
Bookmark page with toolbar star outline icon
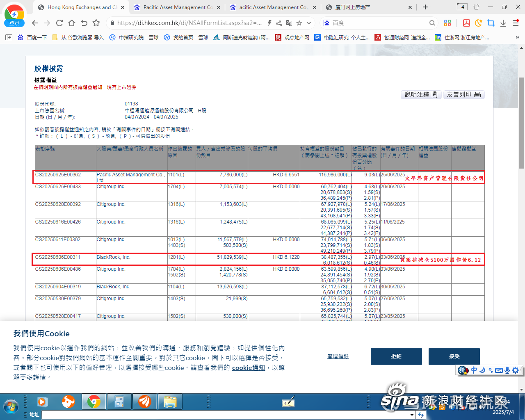click(x=96, y=23)
